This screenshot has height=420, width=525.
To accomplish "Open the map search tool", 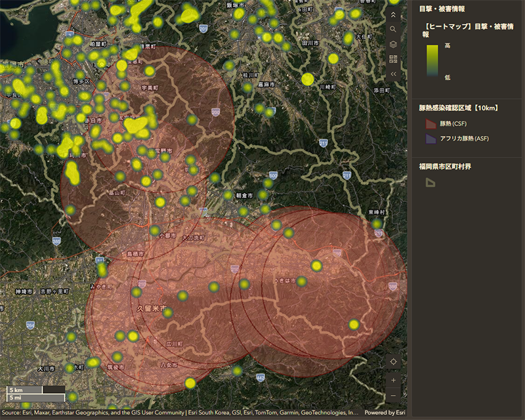I will click(393, 29).
